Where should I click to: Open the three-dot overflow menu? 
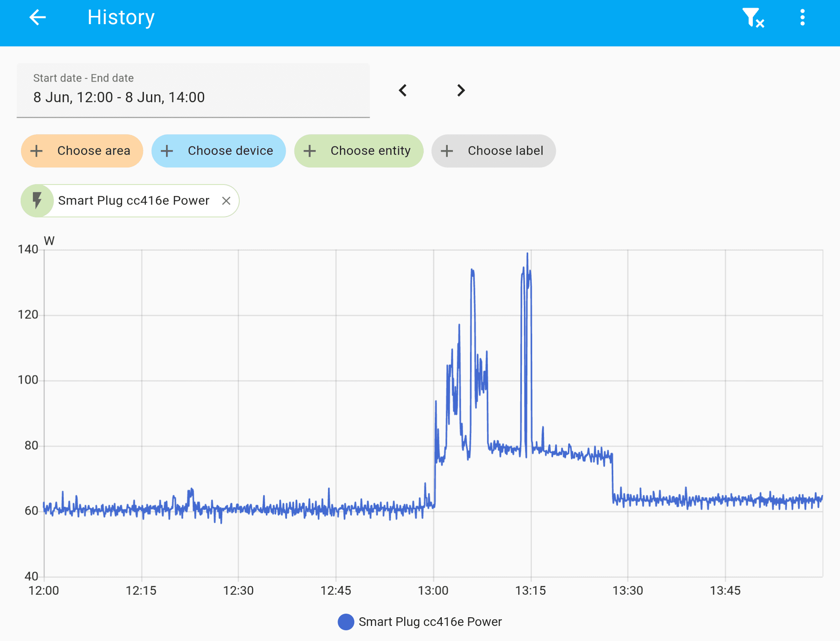(802, 18)
